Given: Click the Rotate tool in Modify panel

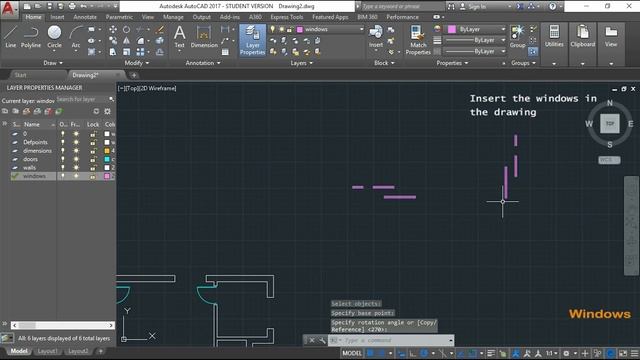Looking at the screenshot, I should (x=127, y=29).
